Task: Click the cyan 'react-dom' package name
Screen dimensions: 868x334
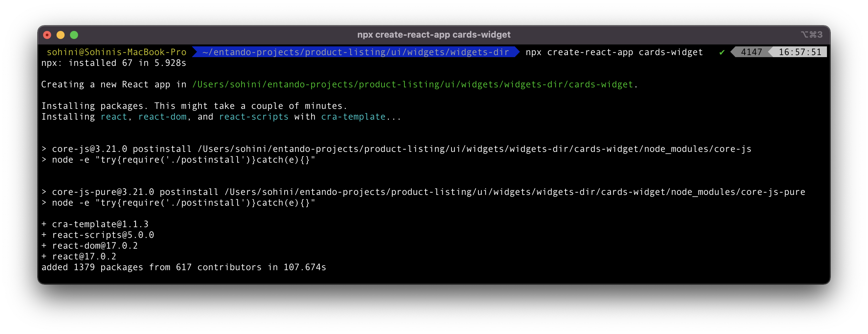Action: pyautogui.click(x=162, y=117)
